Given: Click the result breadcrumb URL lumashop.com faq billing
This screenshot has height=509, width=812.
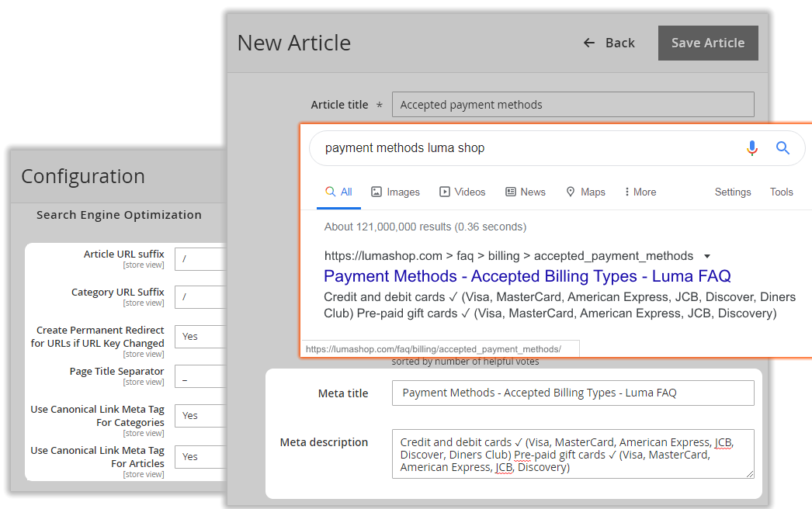Looking at the screenshot, I should [x=508, y=256].
